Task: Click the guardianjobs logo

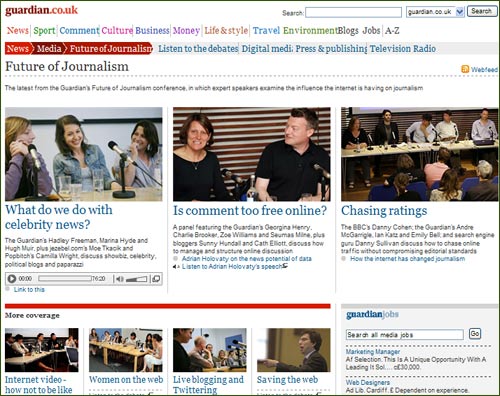Action: click(372, 315)
